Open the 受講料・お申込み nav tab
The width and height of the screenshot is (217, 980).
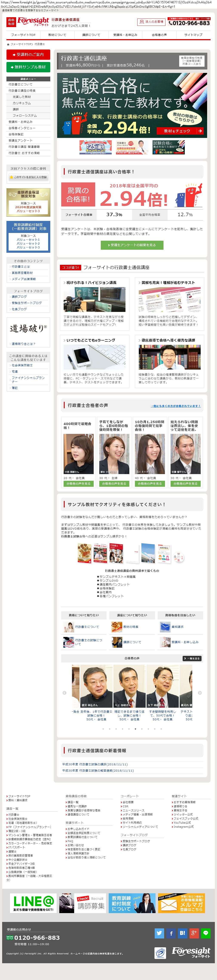(x=125, y=35)
